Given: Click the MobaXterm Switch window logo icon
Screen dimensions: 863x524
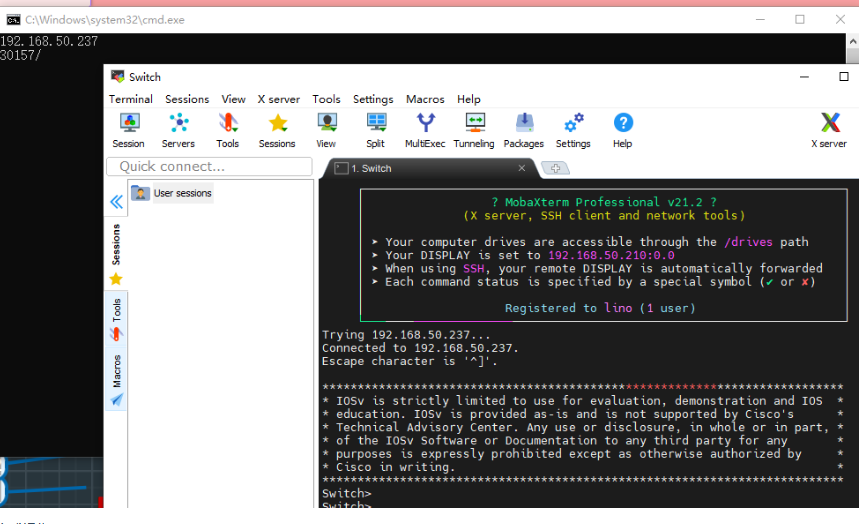Looking at the screenshot, I should point(118,77).
